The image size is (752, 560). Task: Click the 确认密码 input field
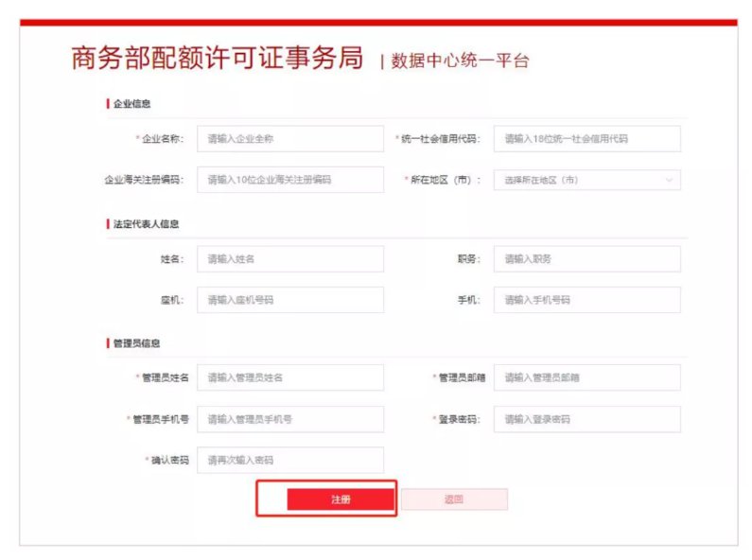click(290, 460)
